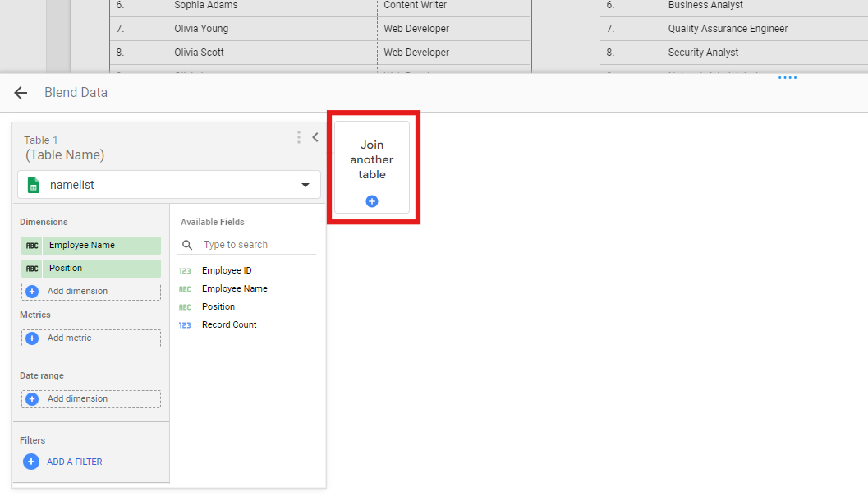
Task: Collapse Table 1 panel with chevron
Action: click(315, 137)
